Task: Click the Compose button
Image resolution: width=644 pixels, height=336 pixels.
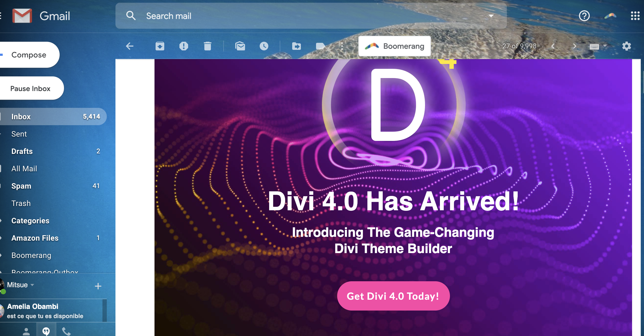Action: (30, 55)
